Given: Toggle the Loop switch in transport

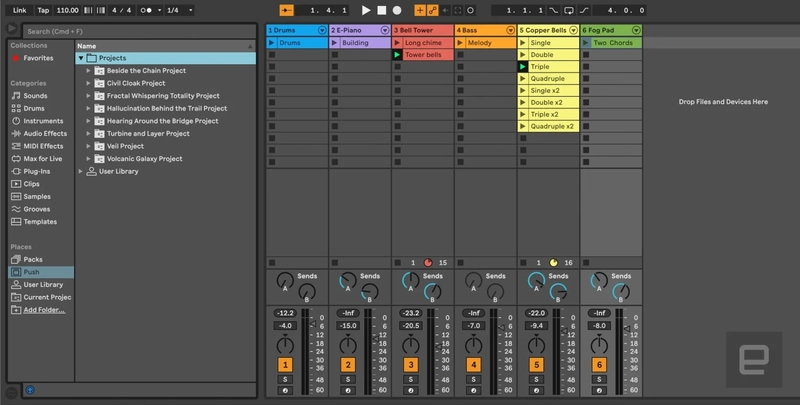Looking at the screenshot, I should coord(569,10).
